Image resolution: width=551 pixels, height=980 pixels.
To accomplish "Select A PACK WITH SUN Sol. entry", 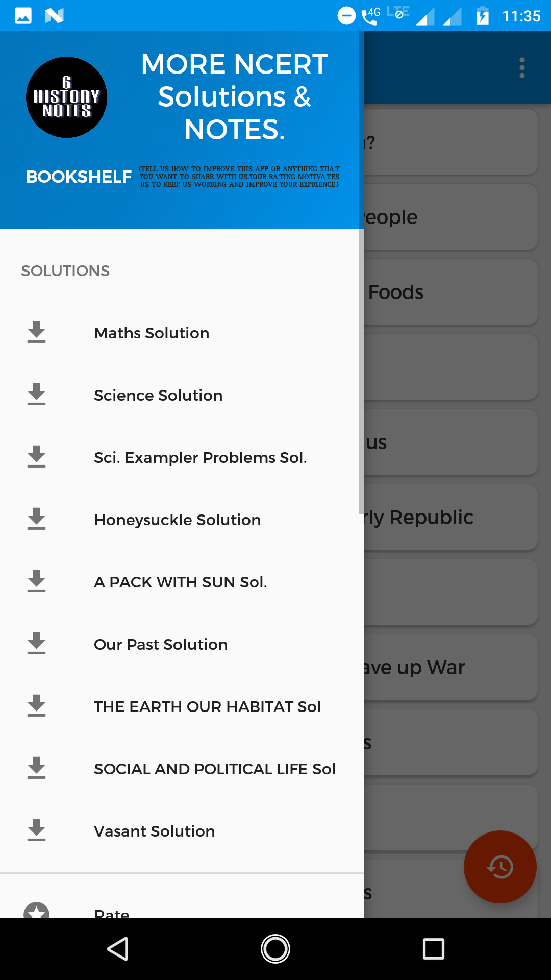I will (180, 582).
